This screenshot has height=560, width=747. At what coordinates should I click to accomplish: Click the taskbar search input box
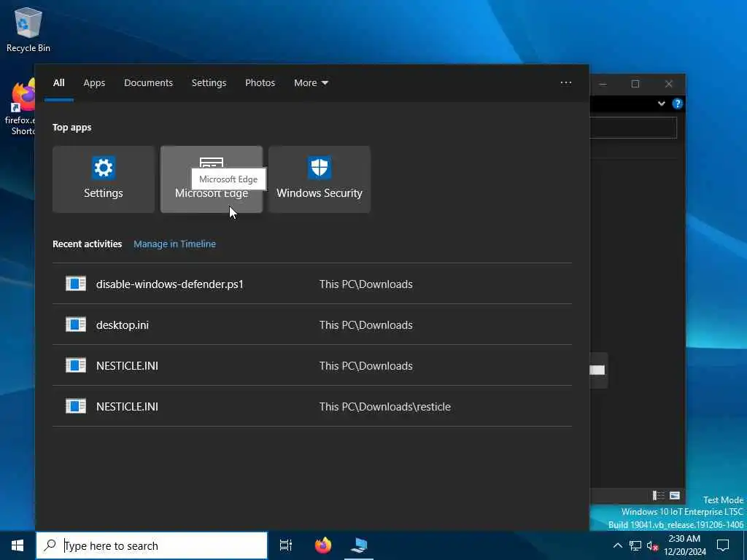point(152,545)
